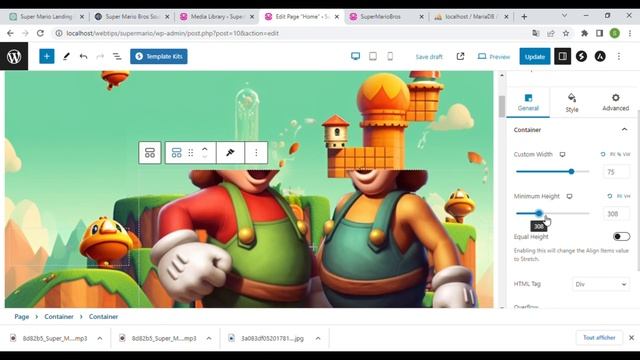Click the Template Kits button

pos(159,56)
